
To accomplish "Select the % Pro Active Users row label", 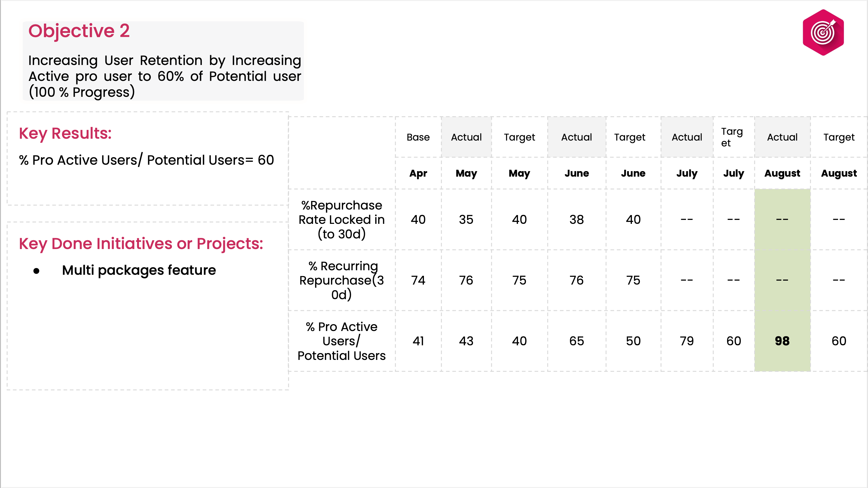I will (x=342, y=341).
